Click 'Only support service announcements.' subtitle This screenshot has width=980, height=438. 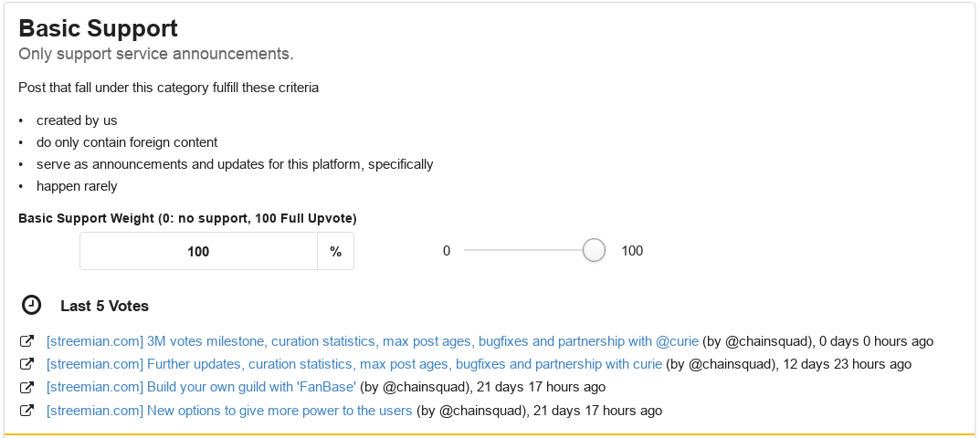coord(156,55)
